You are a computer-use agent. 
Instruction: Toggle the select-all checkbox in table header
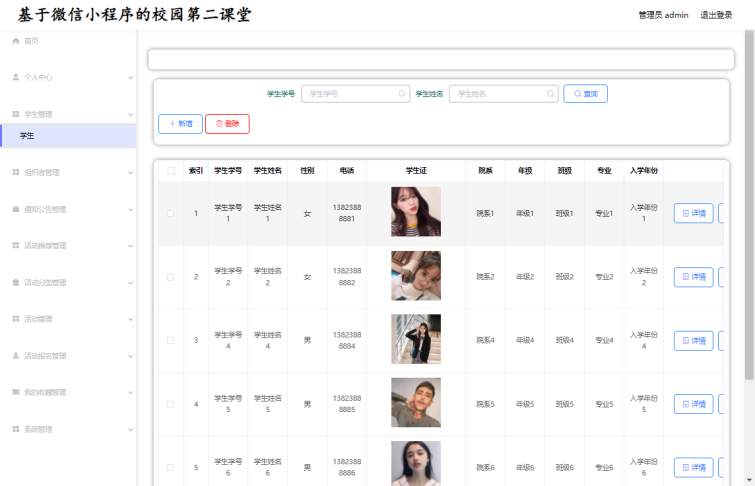point(170,171)
